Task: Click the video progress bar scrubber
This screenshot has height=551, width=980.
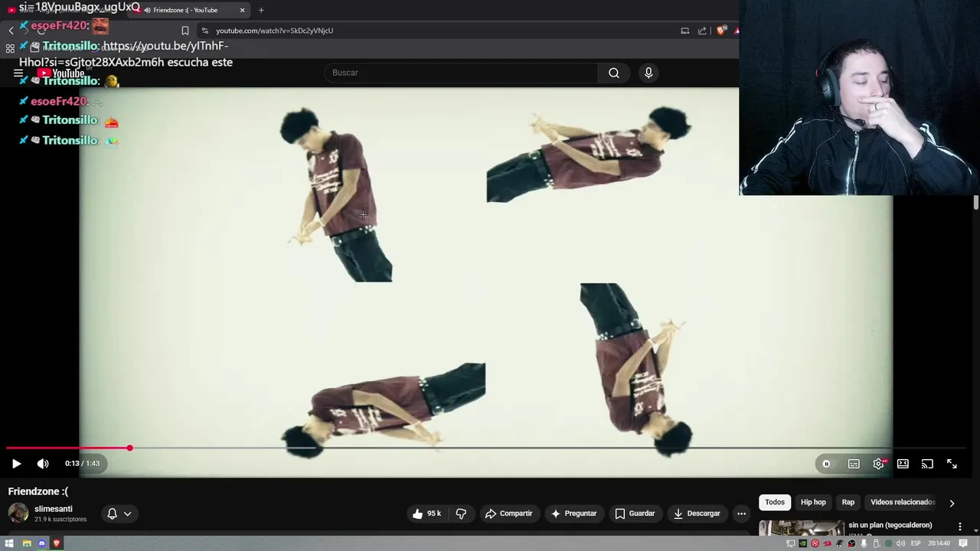Action: 129,448
